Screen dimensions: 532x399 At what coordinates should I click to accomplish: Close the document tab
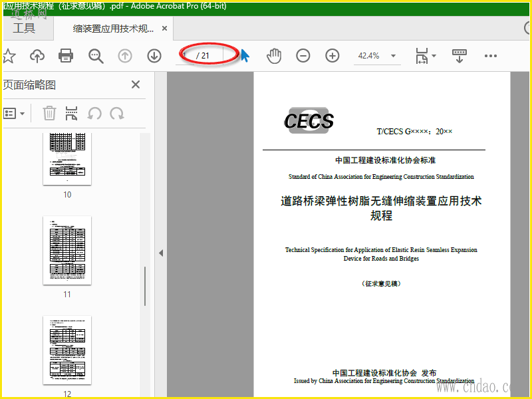pyautogui.click(x=164, y=29)
